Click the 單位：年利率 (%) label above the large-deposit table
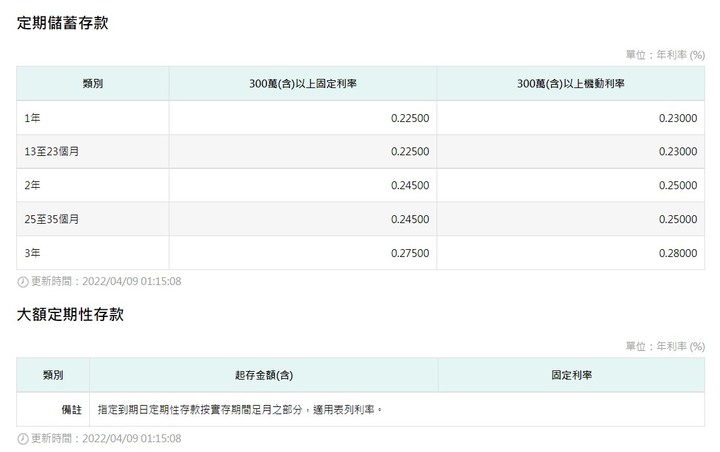 [x=665, y=346]
